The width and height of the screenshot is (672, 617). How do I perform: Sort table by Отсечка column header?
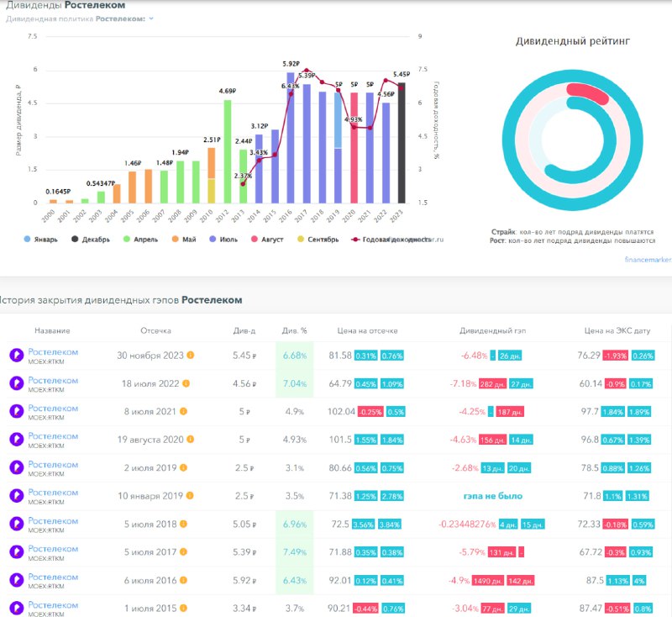point(155,330)
